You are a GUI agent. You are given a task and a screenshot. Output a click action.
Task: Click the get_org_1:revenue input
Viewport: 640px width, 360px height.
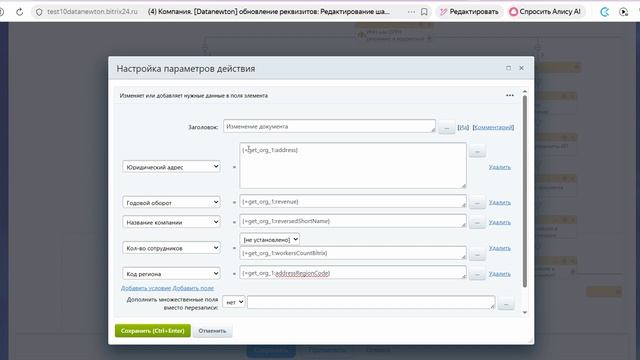pyautogui.click(x=353, y=201)
